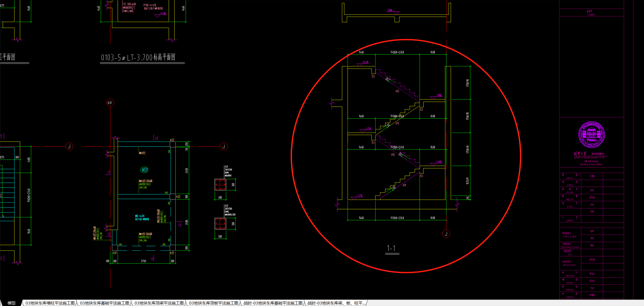Select the ARCH. row label
This screenshot has width=644, height=306.
[x=570, y=178]
